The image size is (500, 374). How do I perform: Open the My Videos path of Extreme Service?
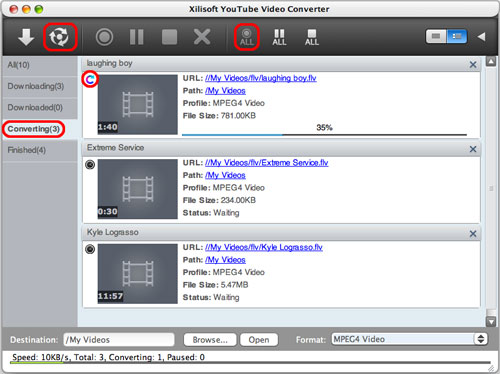(x=225, y=175)
